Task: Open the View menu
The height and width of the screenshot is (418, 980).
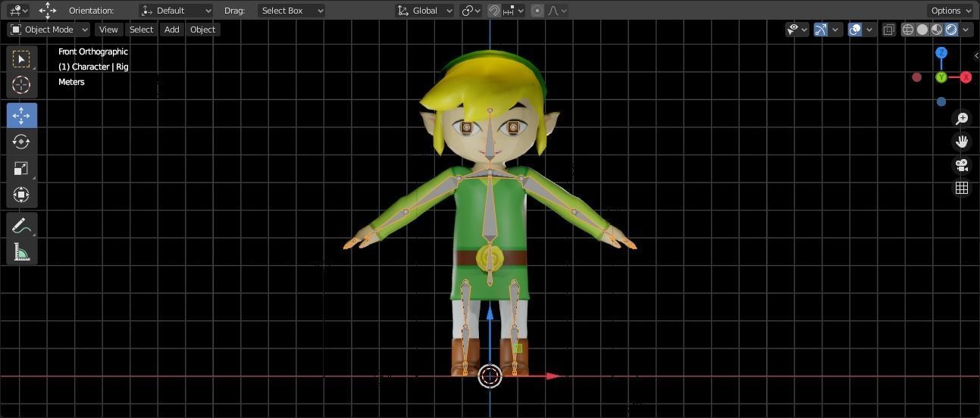Action: point(108,30)
